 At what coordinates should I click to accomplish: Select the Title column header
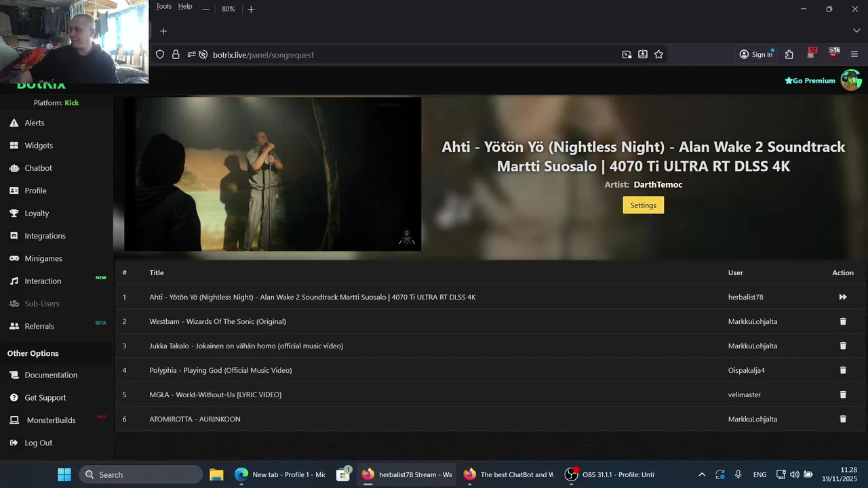point(157,272)
